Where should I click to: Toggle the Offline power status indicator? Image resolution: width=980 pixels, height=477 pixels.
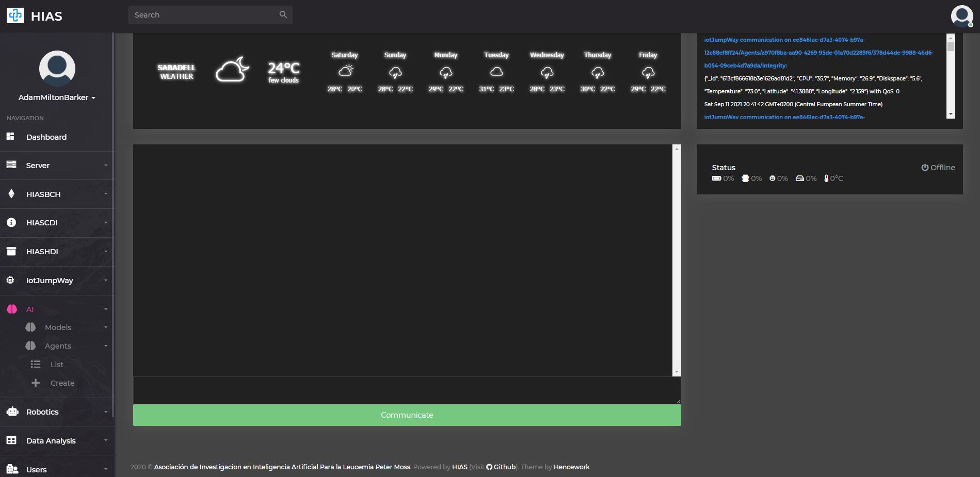938,168
